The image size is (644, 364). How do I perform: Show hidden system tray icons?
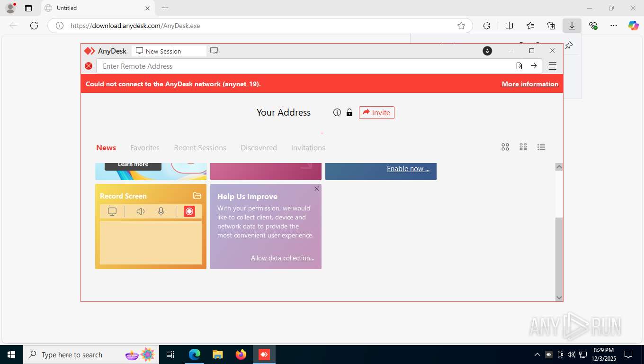pyautogui.click(x=537, y=355)
